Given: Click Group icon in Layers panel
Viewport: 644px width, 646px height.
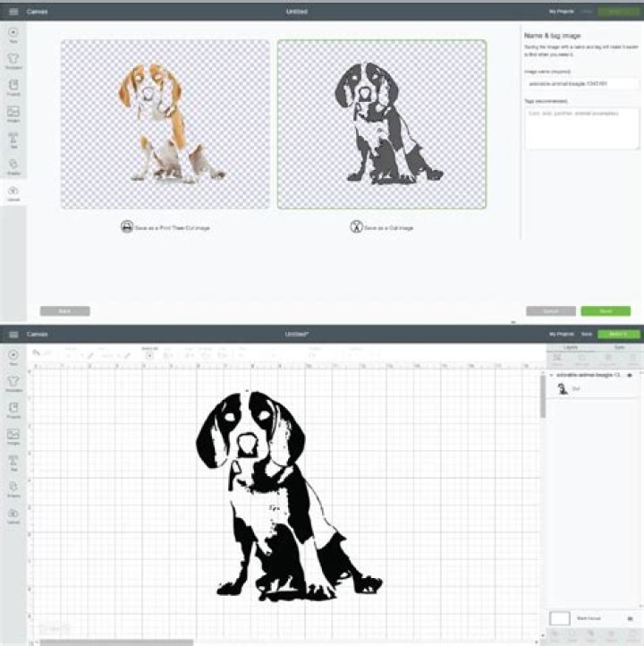Looking at the screenshot, I should 557,360.
